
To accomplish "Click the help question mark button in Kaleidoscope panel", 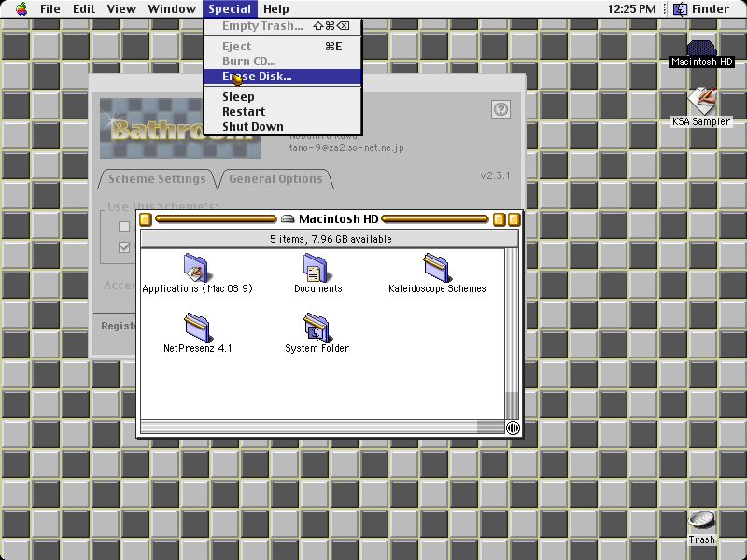I will click(500, 109).
